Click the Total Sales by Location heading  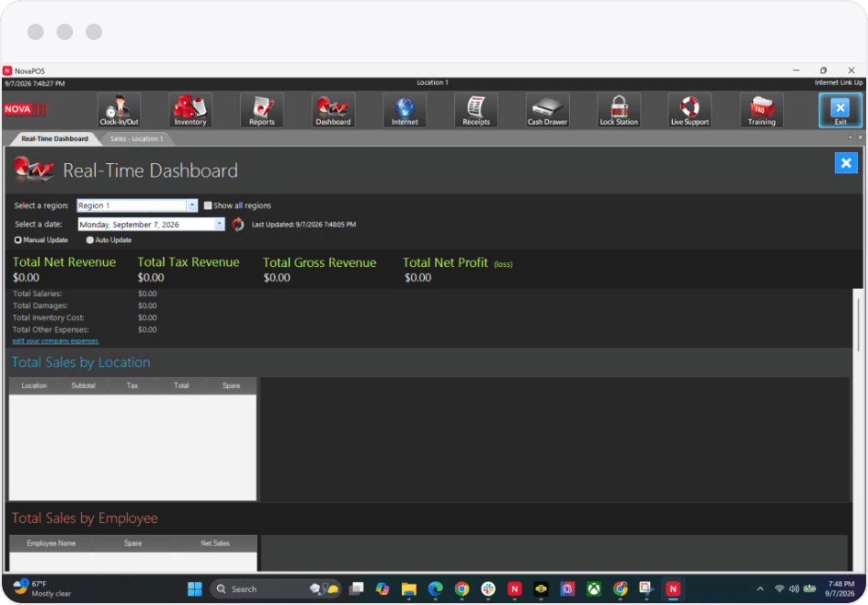tap(81, 363)
